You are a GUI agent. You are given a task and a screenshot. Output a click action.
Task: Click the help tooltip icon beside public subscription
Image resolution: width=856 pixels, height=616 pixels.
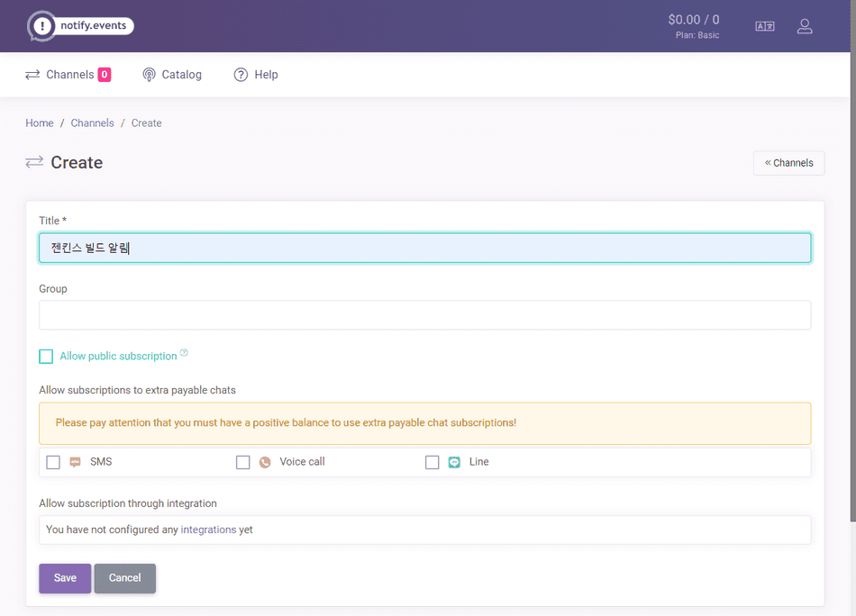[184, 352]
